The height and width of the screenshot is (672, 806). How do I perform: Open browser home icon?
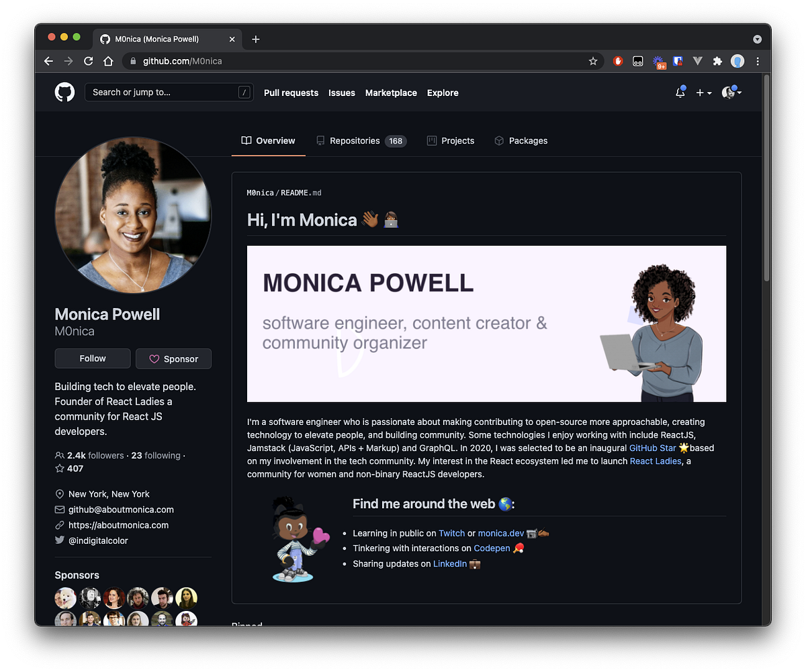point(108,61)
